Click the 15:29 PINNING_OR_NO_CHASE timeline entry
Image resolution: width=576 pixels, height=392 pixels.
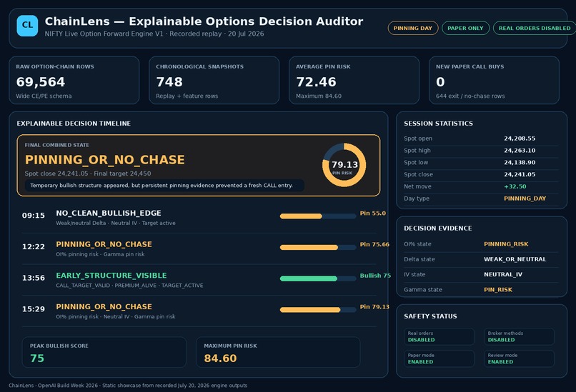[x=199, y=311]
